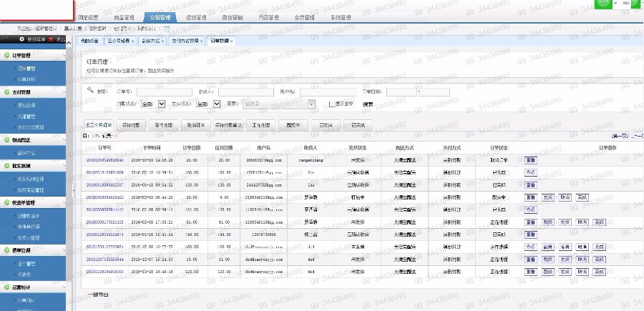Image resolution: width=644 pixels, height=311 pixels.
Task: Open the 商家 merchant selection dropdown
Action: pyautogui.click(x=279, y=104)
